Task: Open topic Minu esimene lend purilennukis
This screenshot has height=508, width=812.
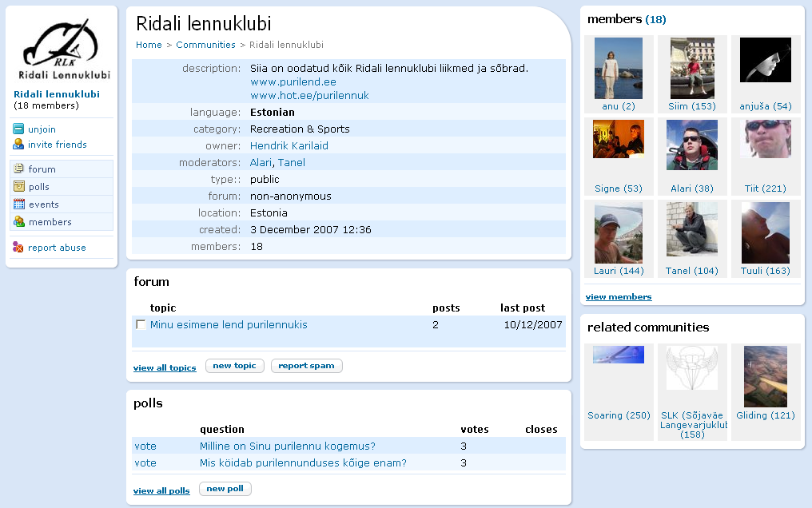Action: (229, 324)
